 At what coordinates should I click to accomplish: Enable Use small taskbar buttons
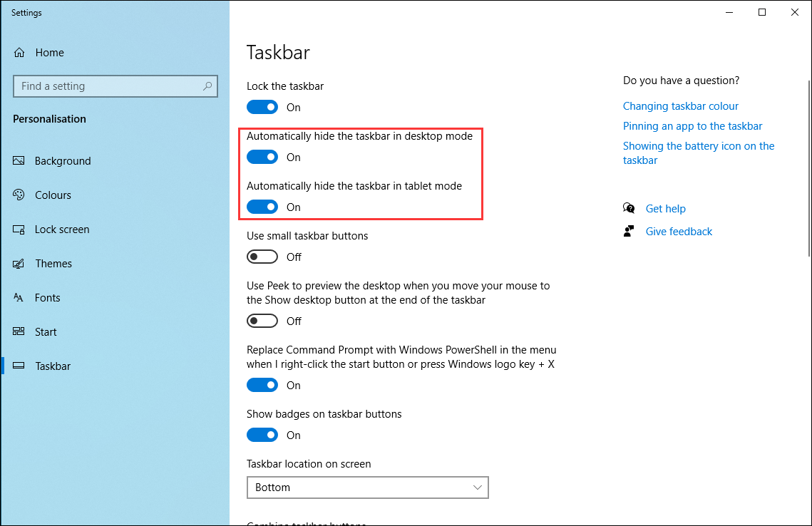[x=262, y=257]
